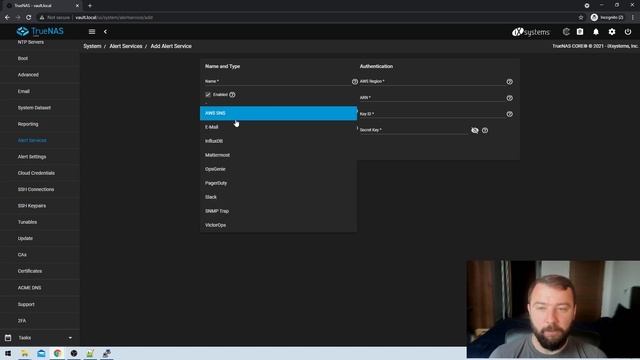Click the Name input field
Viewport: 640px width, 360px height.
(x=278, y=81)
